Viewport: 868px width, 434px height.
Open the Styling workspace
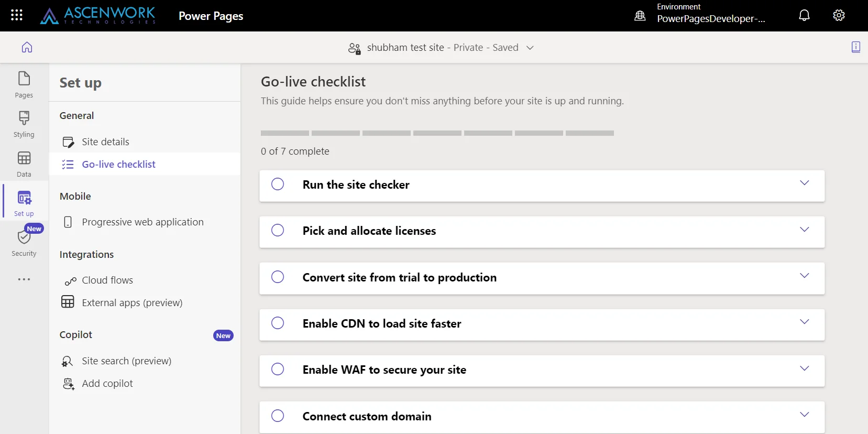[x=24, y=124]
